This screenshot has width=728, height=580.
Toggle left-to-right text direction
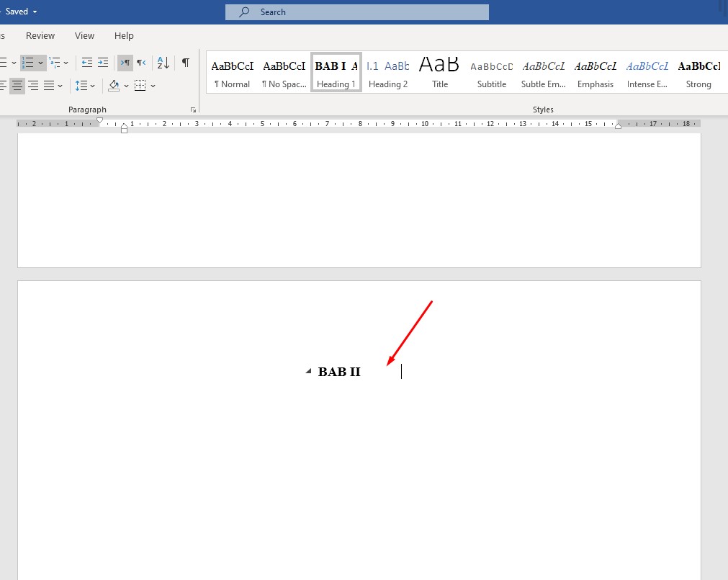125,63
